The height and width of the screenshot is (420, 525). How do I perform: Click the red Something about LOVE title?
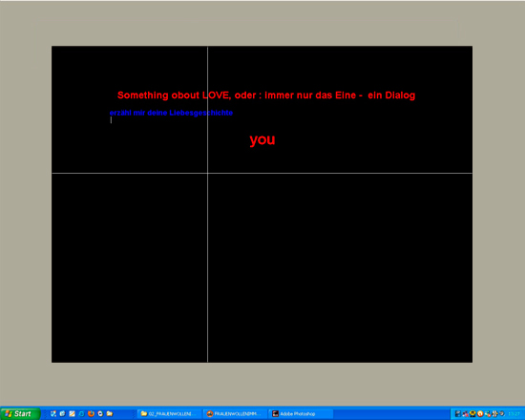266,95
